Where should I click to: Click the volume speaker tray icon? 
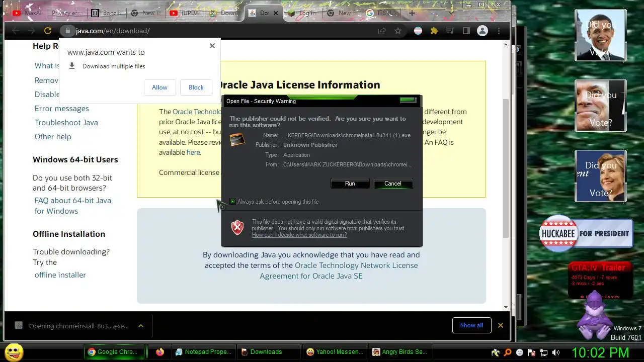pos(556,352)
